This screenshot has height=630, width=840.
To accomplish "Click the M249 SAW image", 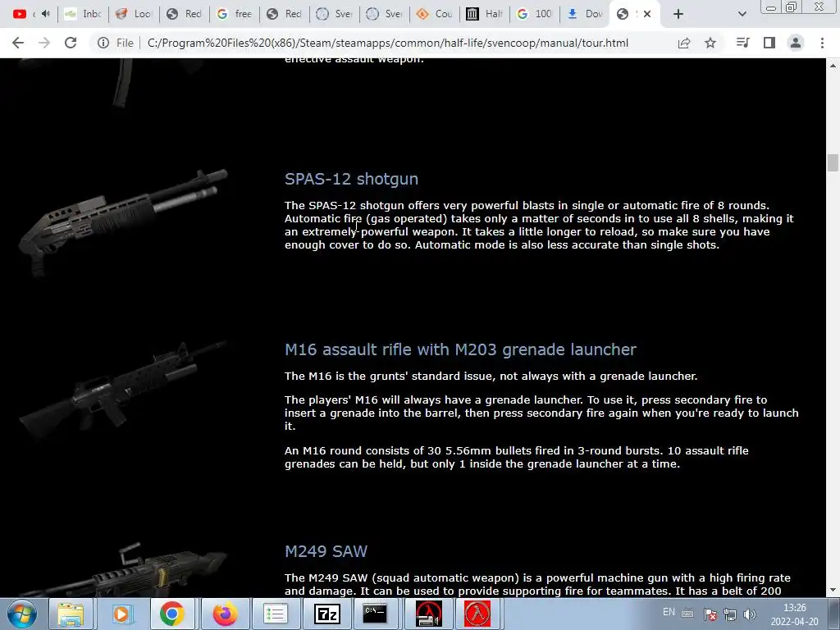I will 123,569.
